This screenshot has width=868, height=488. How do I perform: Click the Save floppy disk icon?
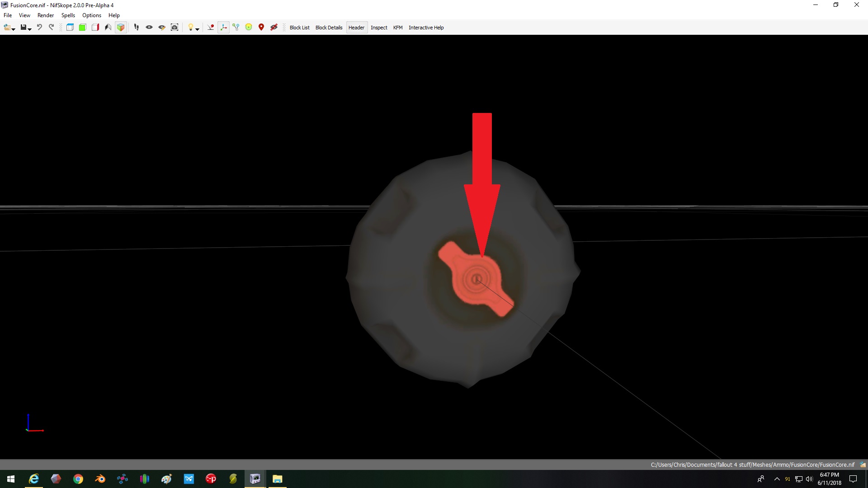[23, 28]
